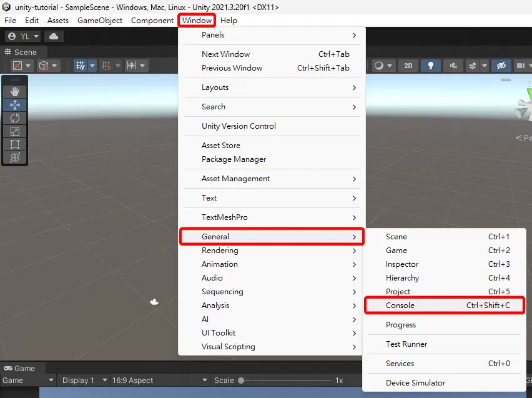Select the Scale tool
This screenshot has width=532, height=398.
[x=14, y=131]
